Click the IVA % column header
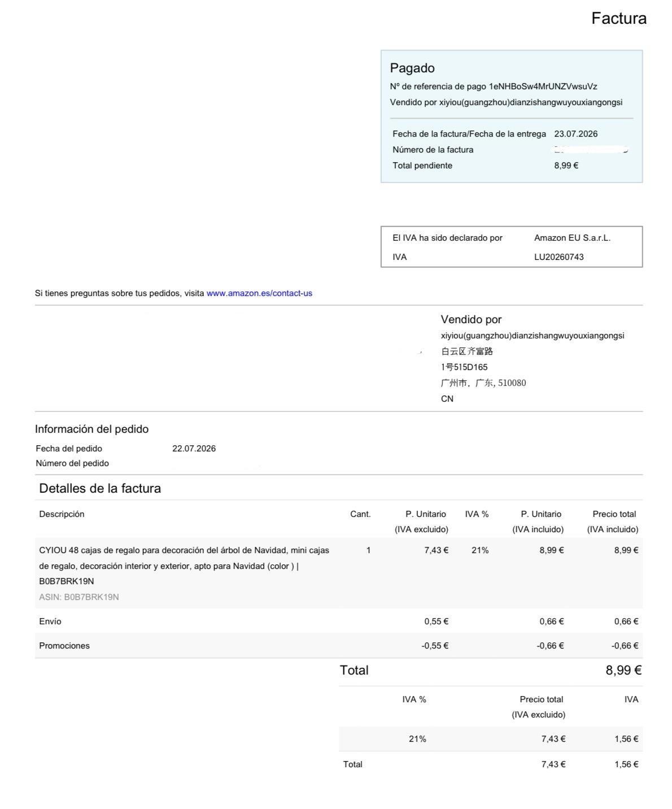672x809 pixels. coord(477,514)
